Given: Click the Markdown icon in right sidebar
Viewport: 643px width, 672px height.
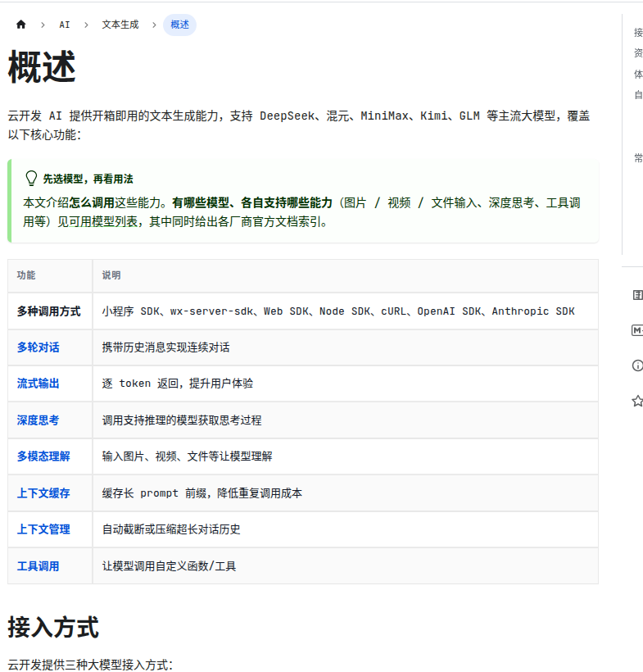Looking at the screenshot, I should coord(637,330).
